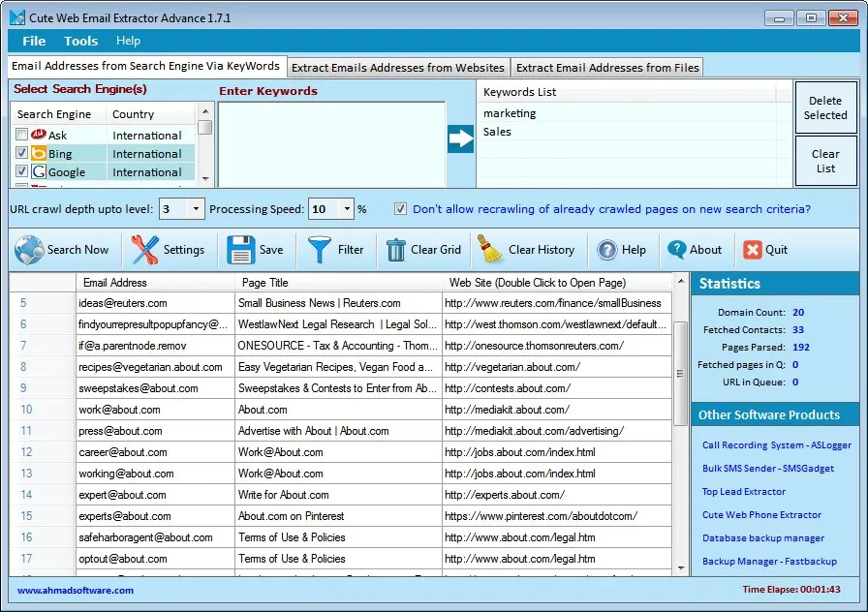Change the Processing Speed percentage dropdown
The width and height of the screenshot is (868, 612).
pos(348,209)
